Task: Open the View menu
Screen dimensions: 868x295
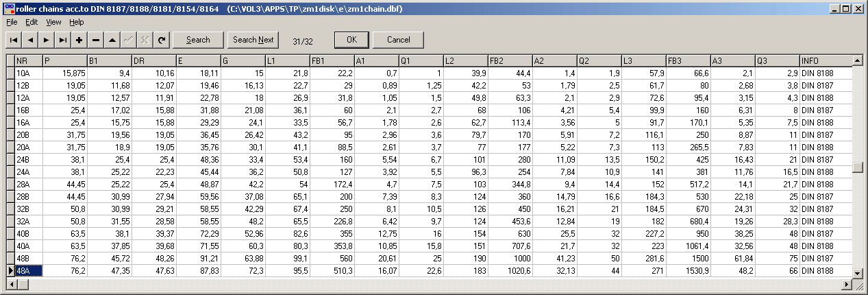Action: pyautogui.click(x=53, y=22)
